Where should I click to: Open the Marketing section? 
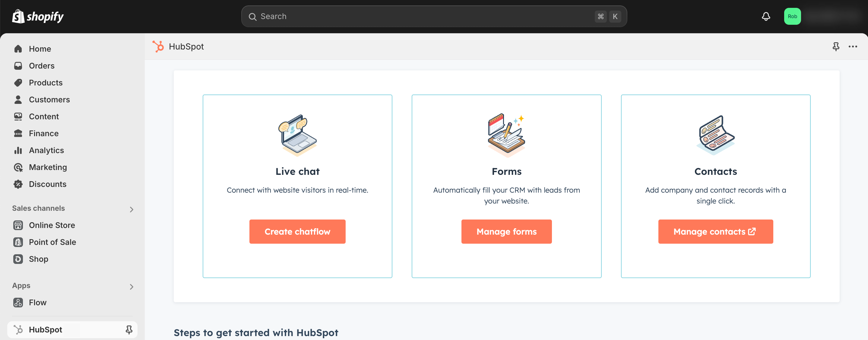click(x=18, y=167)
